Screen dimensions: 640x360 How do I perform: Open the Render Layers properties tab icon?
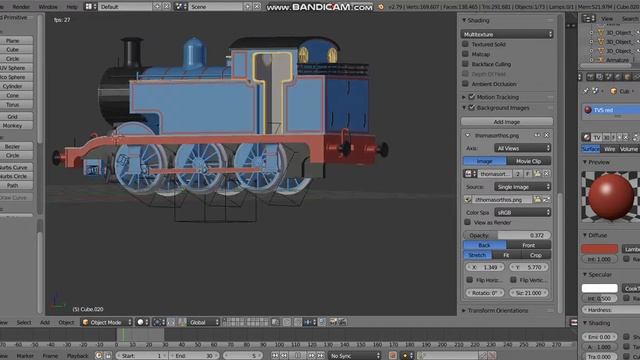(x=599, y=77)
